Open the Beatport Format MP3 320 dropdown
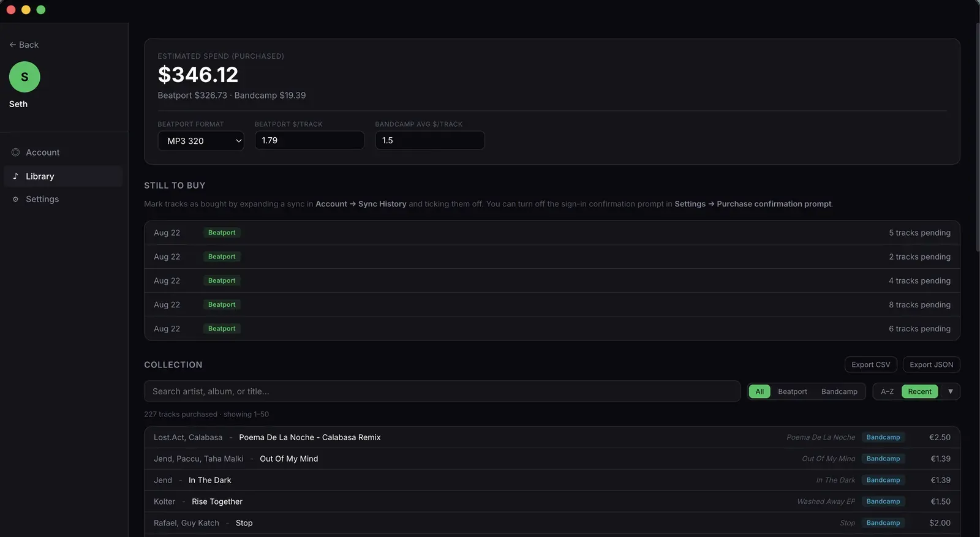980x537 pixels. point(201,141)
